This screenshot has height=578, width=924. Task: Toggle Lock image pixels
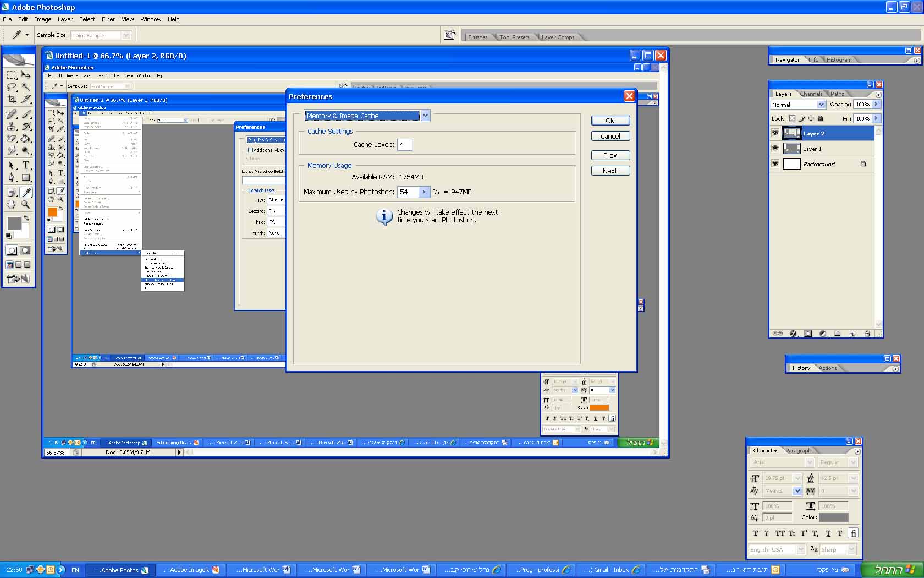[802, 118]
